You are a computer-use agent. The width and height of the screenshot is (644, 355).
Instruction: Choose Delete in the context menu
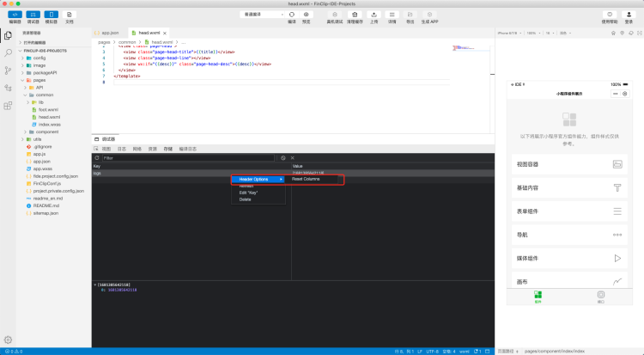coord(246,199)
